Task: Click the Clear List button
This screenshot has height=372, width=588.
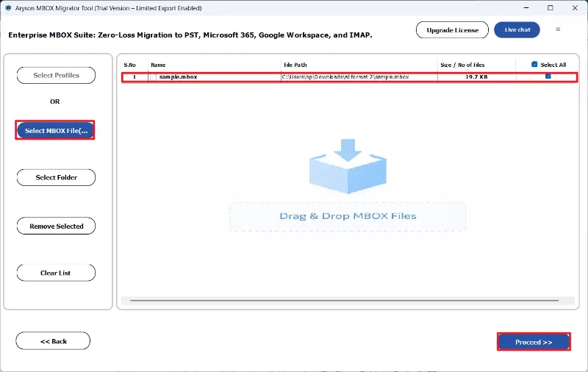Action: click(x=56, y=273)
